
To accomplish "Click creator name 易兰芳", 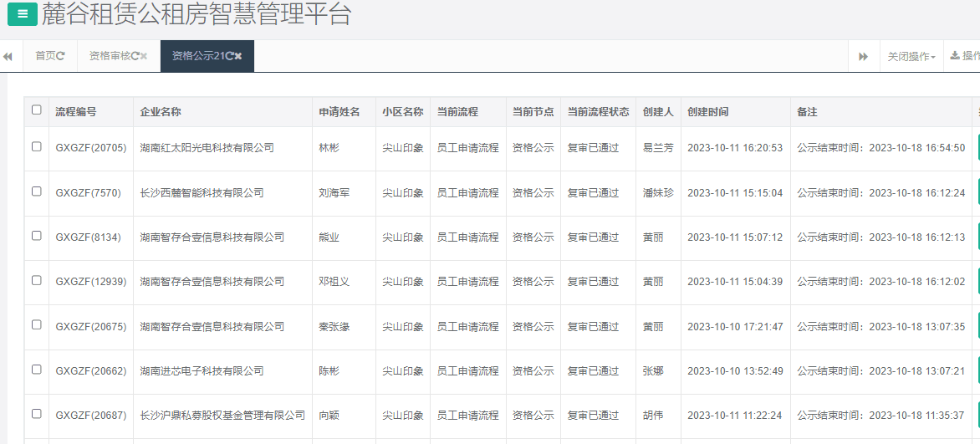I will [x=658, y=148].
